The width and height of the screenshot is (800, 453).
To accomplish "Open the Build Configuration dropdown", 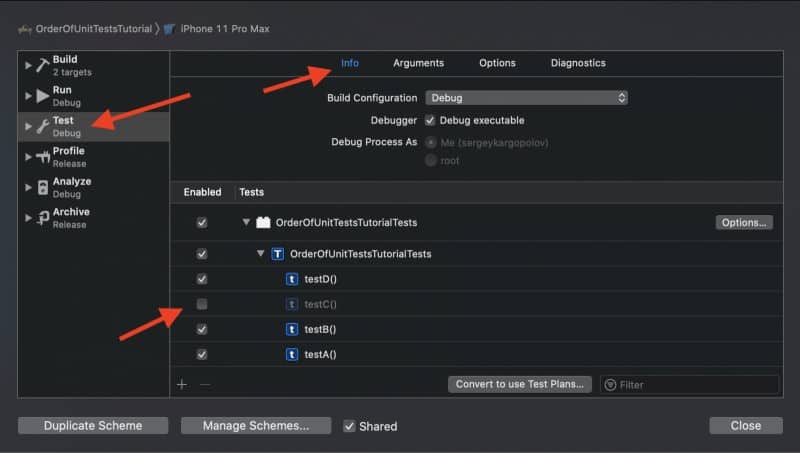I will (x=527, y=97).
